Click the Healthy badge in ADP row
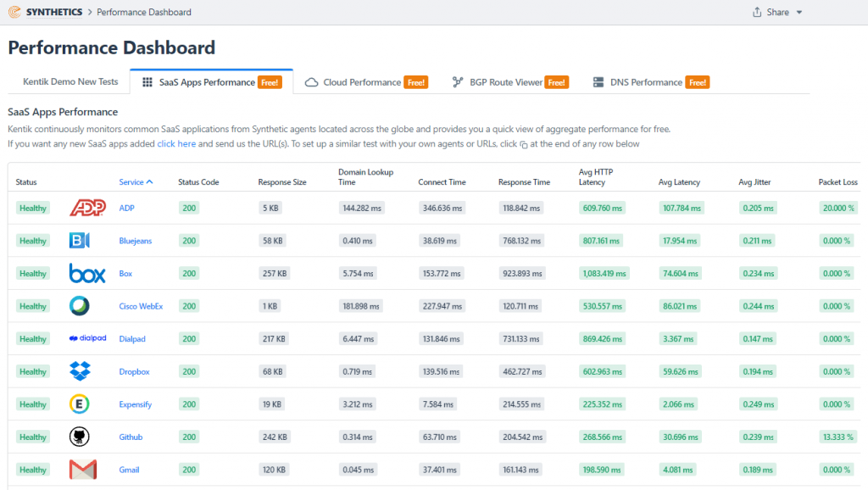This screenshot has height=490, width=868. [x=33, y=209]
